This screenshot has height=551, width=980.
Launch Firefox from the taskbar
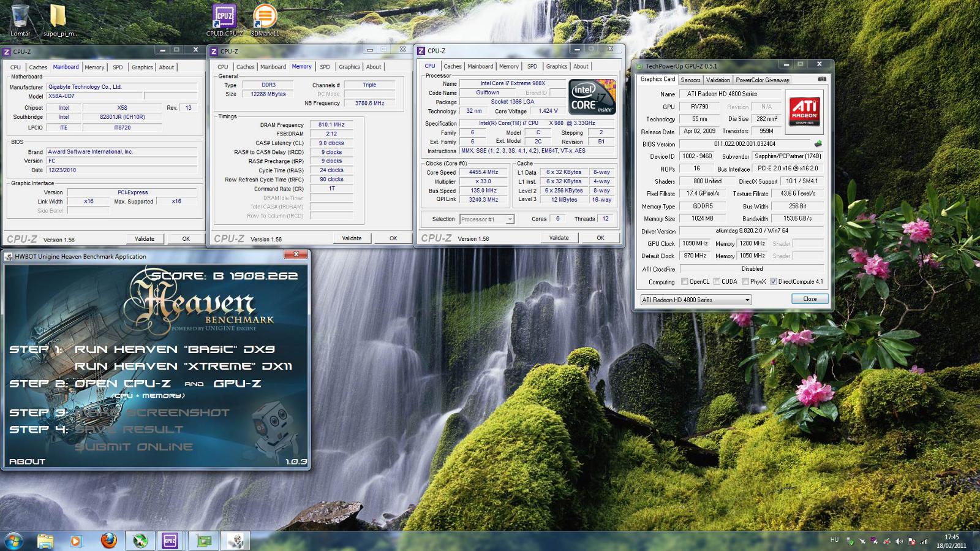tap(108, 541)
